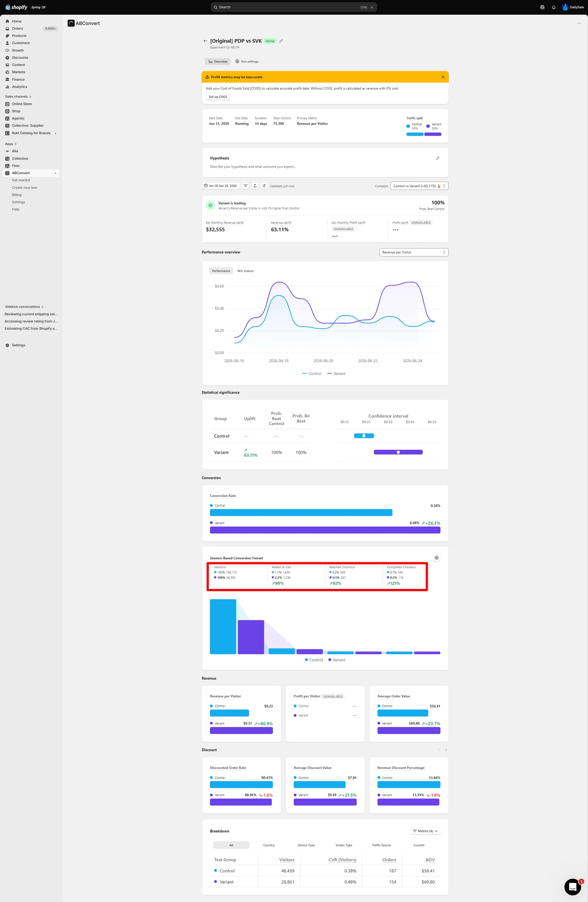Show Breakdown by Device Type
The width and height of the screenshot is (588, 902).
pyautogui.click(x=306, y=845)
